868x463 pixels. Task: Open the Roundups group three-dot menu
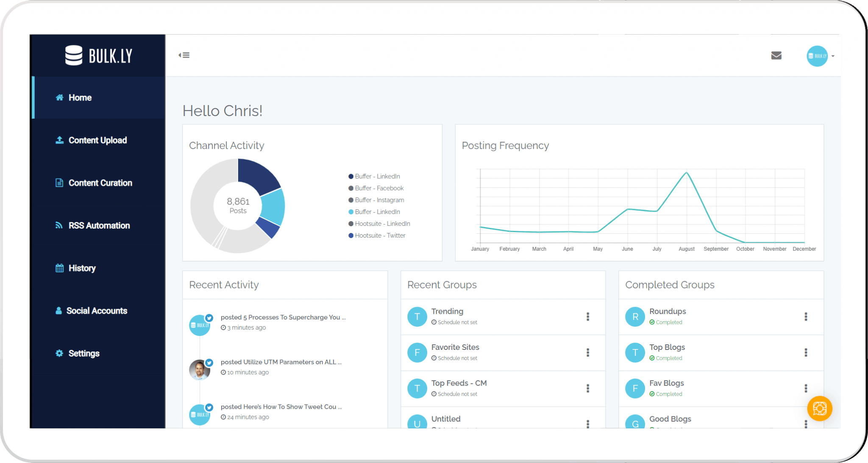(805, 316)
